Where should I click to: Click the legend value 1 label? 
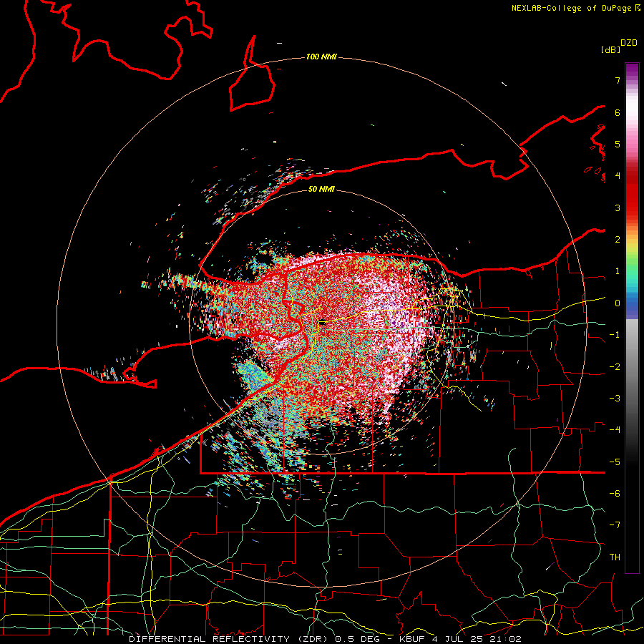tap(618, 271)
